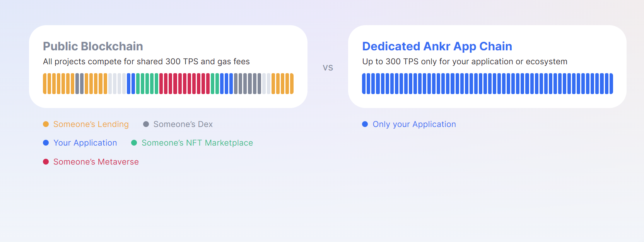Click the gray Someone's Dex legend dot
644x242 pixels.
pos(146,124)
